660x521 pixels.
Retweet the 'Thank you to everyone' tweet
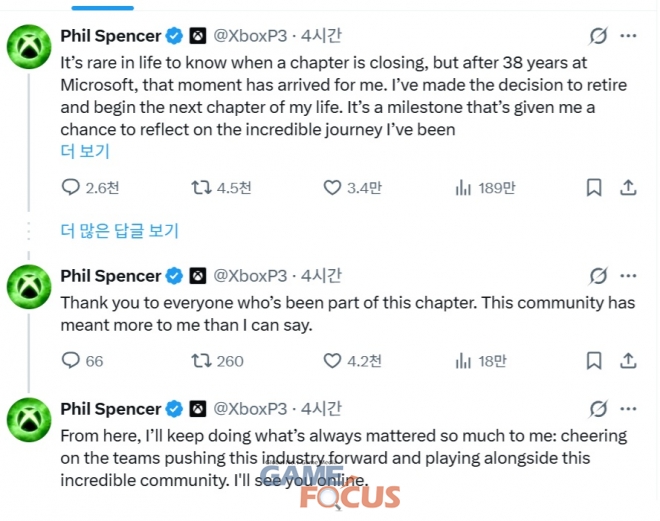pyautogui.click(x=201, y=360)
